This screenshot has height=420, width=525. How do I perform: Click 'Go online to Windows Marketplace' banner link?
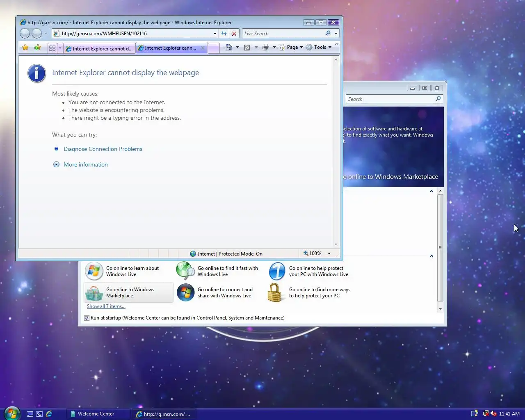[x=391, y=177]
